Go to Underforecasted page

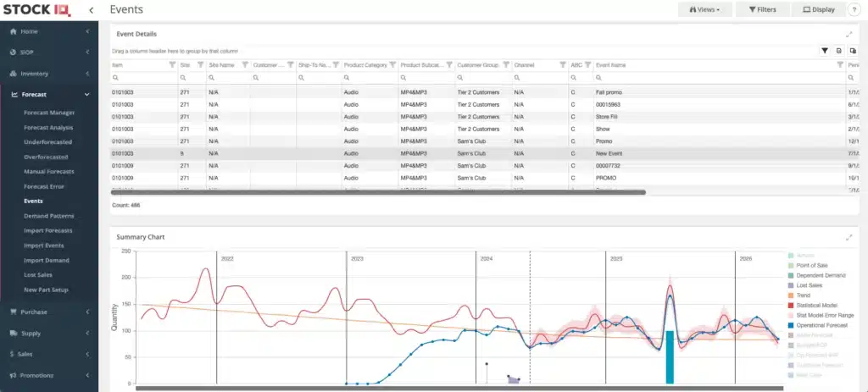(47, 142)
